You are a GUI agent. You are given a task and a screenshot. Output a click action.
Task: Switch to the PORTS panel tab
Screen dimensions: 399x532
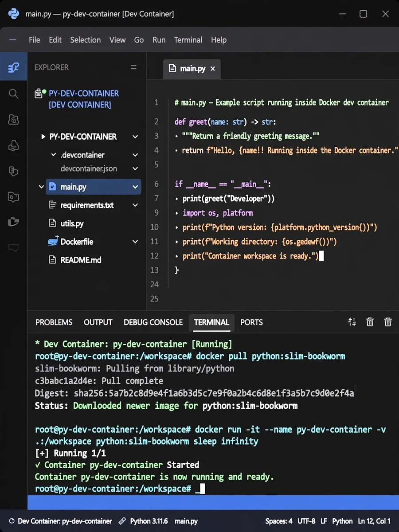click(x=251, y=322)
